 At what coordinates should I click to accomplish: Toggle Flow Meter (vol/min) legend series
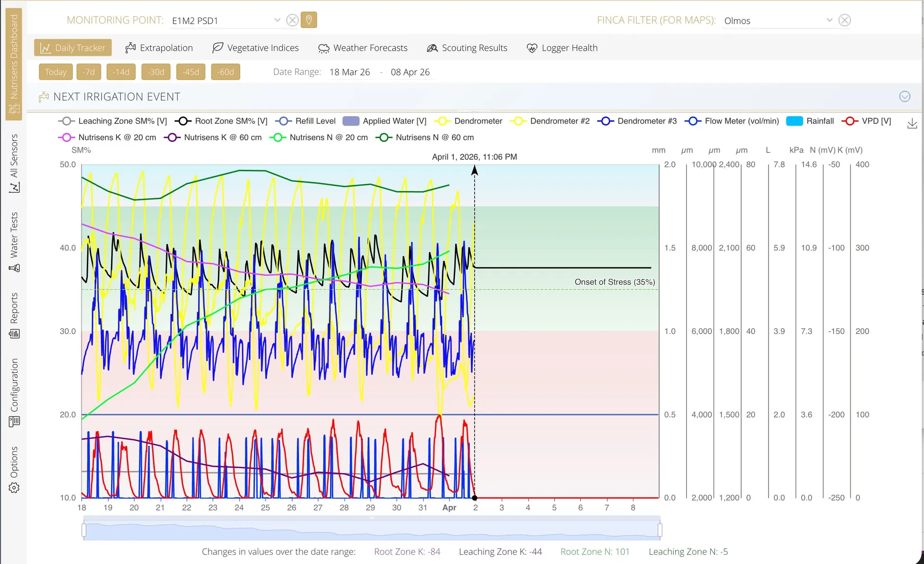click(731, 121)
